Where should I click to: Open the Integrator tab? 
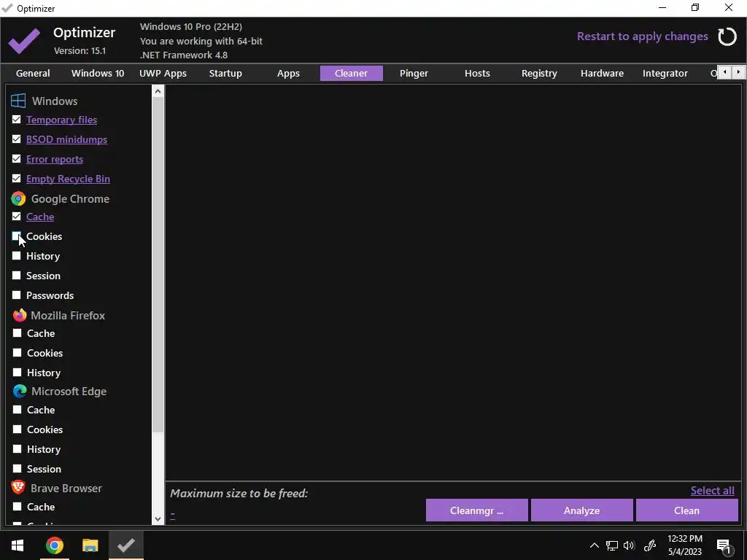(665, 74)
